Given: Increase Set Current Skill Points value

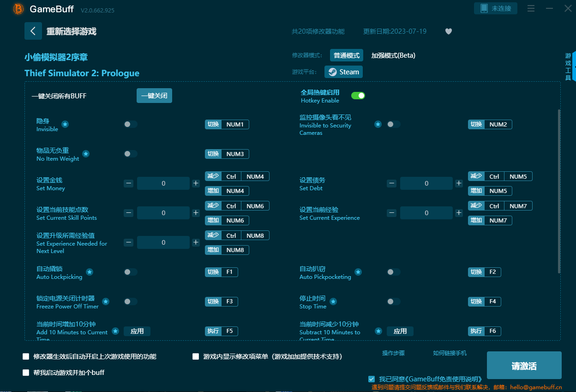Looking at the screenshot, I should 196,213.
